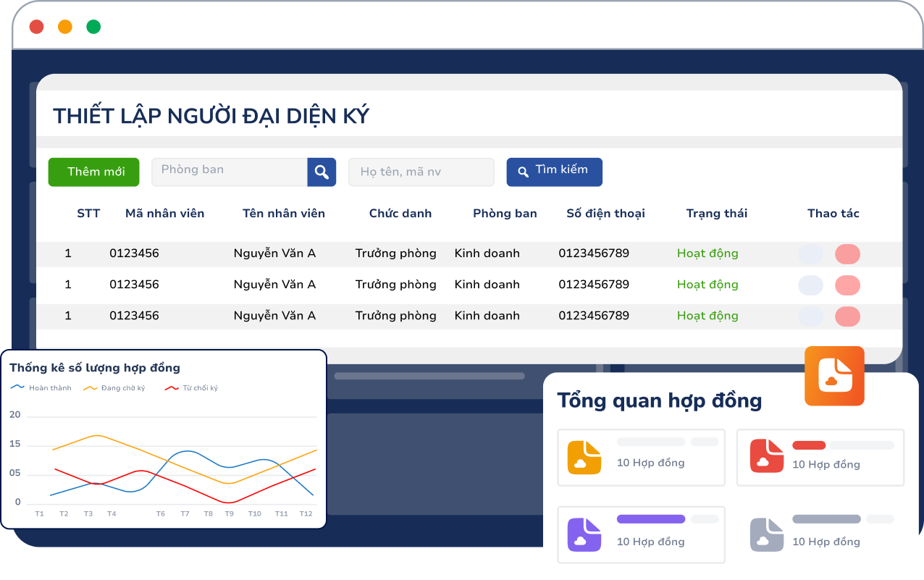This screenshot has width=924, height=580.
Task: Click the Tìm kiếm search button
Action: [x=554, y=172]
